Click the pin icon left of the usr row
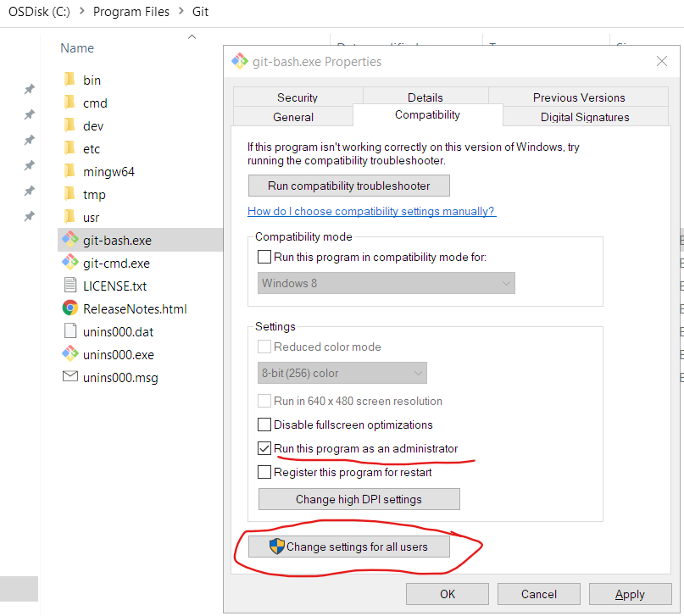 pyautogui.click(x=29, y=216)
